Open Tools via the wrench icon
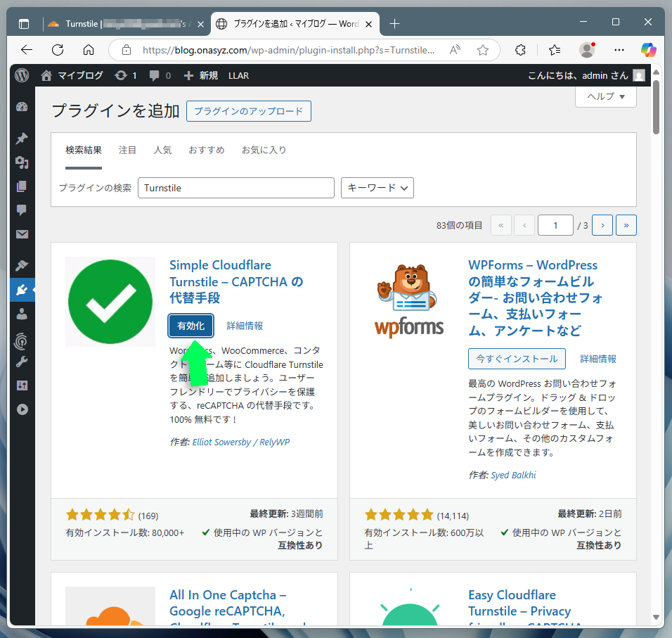Image resolution: width=672 pixels, height=638 pixels. [x=22, y=362]
